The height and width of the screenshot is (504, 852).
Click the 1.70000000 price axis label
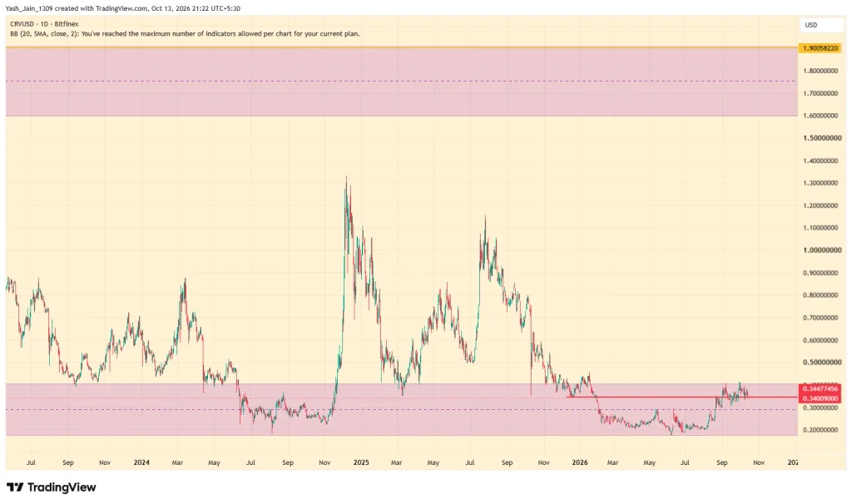coord(820,93)
